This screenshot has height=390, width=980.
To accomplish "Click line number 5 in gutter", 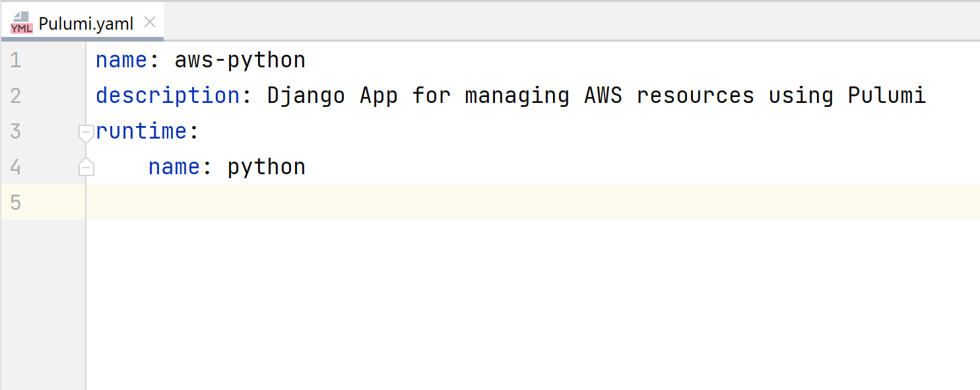I will 16,203.
